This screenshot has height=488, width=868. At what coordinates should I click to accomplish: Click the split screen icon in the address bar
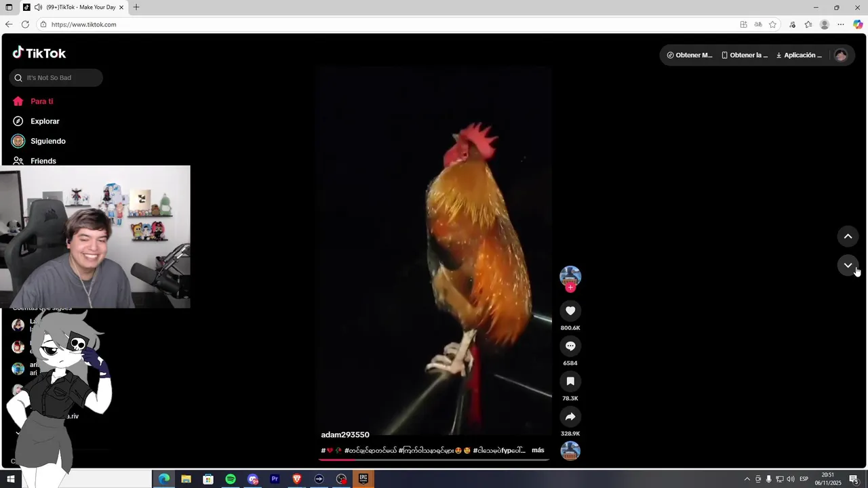(743, 24)
